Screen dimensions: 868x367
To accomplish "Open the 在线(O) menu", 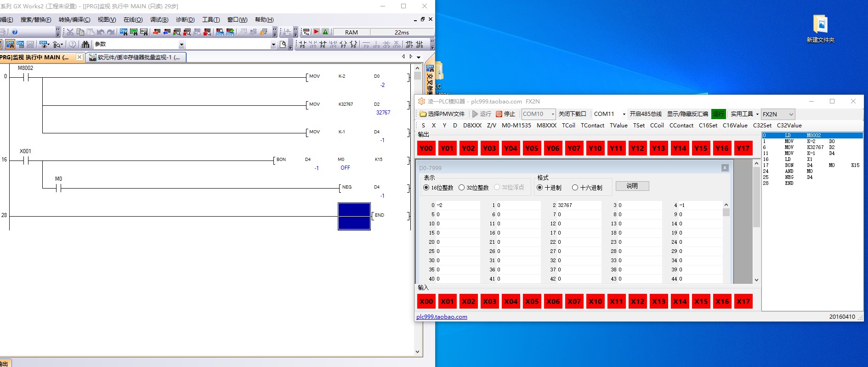I will [x=133, y=20].
